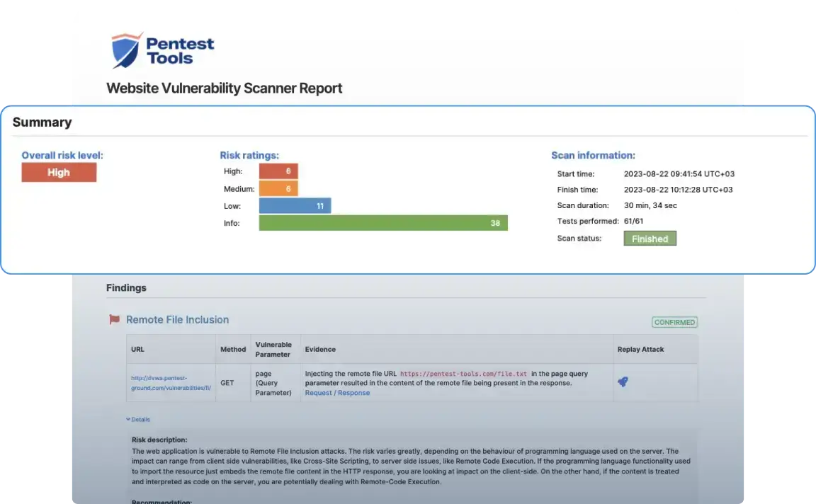The width and height of the screenshot is (816, 504).
Task: Click the Medium risk rating bar
Action: point(278,188)
